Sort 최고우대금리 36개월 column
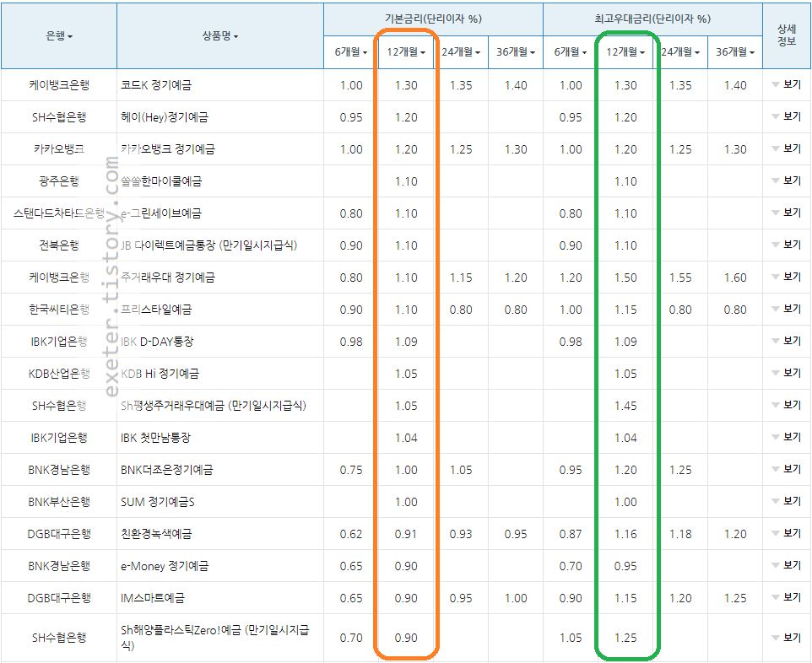The height and width of the screenshot is (663, 812). [735, 51]
